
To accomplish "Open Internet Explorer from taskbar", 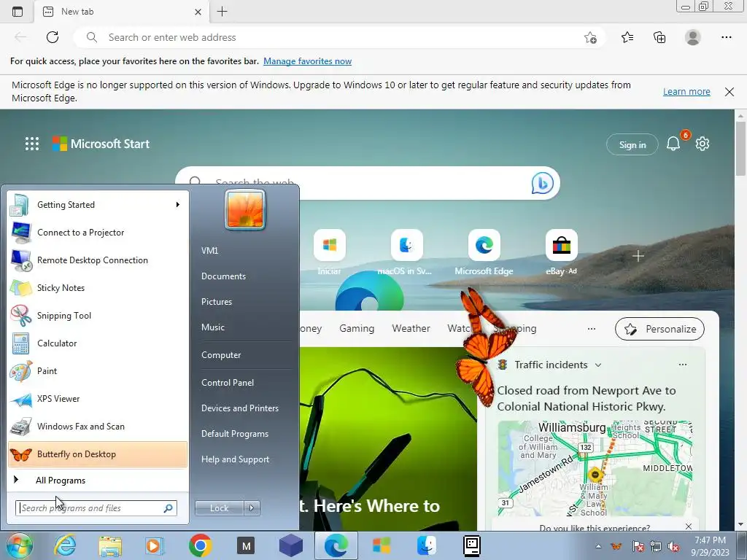I will click(65, 545).
